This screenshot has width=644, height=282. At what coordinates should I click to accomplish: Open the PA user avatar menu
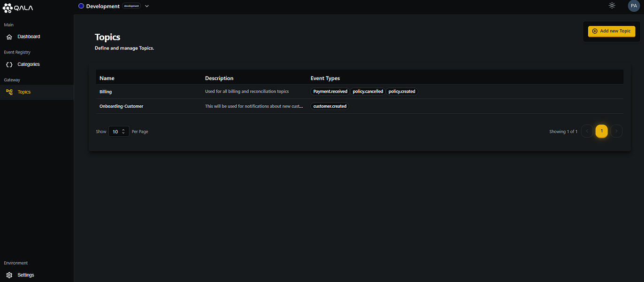click(x=633, y=6)
